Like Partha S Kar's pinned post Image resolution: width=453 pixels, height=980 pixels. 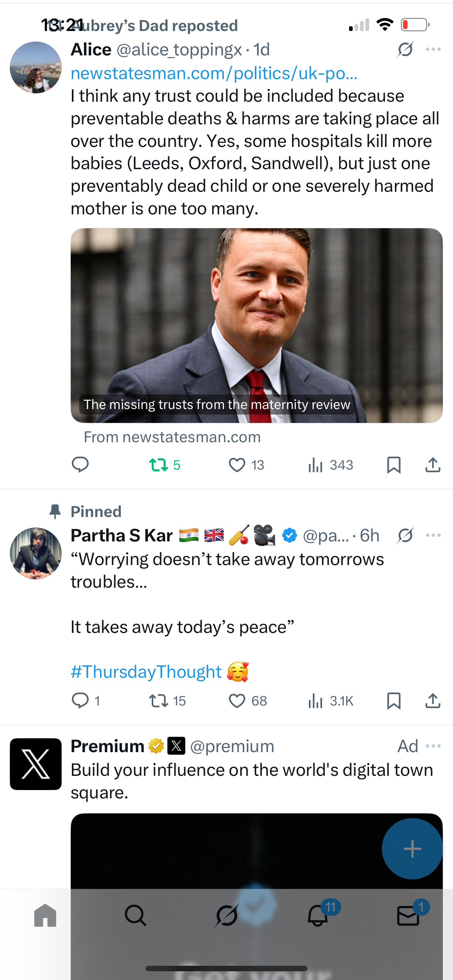pyautogui.click(x=237, y=700)
